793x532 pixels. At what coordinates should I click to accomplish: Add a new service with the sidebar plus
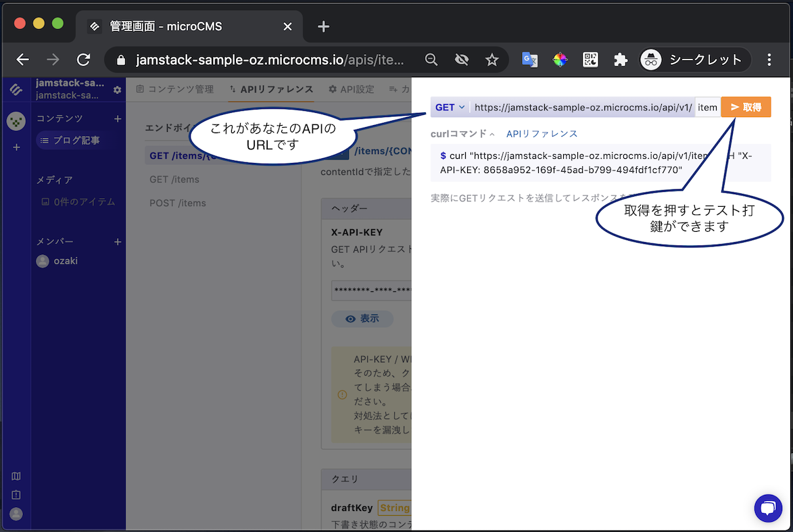tap(16, 147)
